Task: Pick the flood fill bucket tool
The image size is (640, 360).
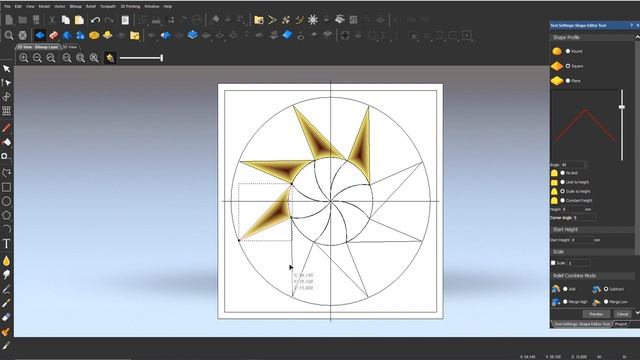Action: 7,142
